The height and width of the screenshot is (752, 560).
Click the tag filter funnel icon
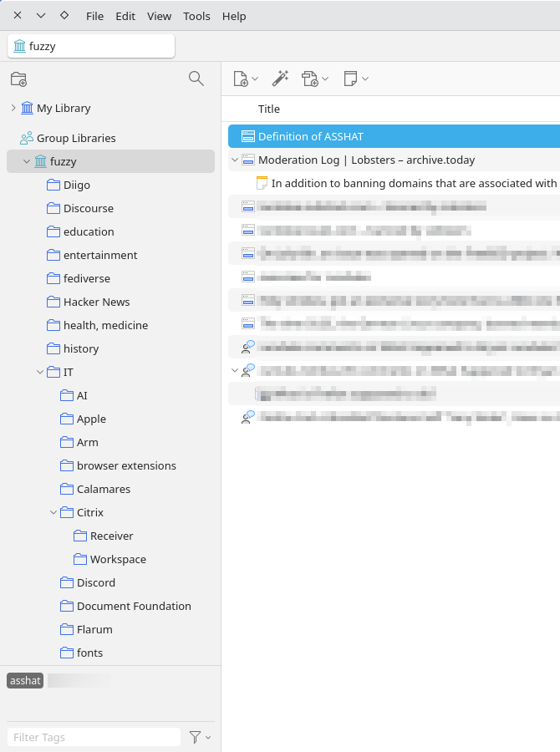(x=199, y=737)
